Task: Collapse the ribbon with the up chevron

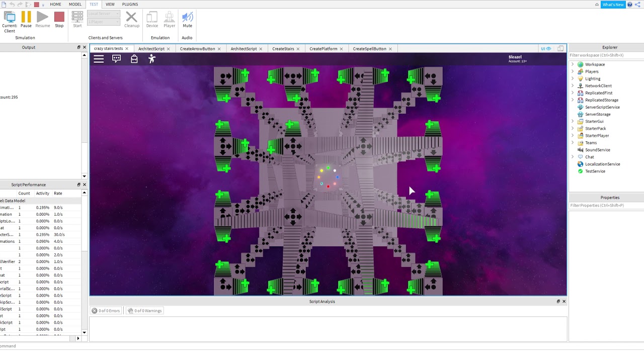Action: tap(597, 5)
